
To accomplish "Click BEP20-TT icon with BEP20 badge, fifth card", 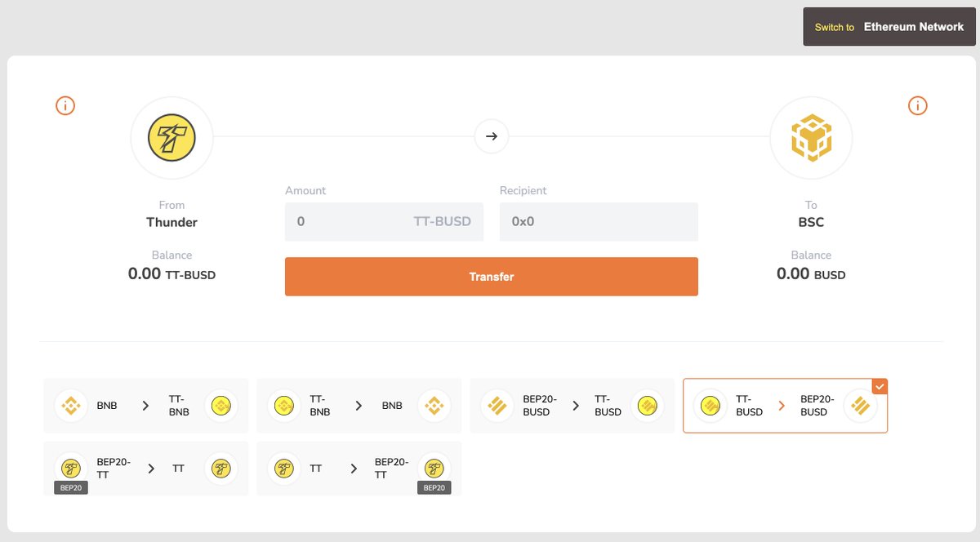I will 71,469.
